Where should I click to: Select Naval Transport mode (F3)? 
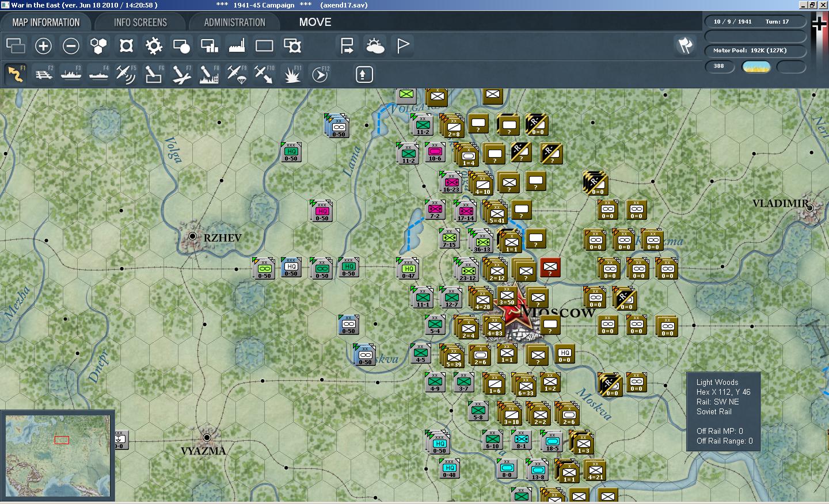(x=71, y=74)
